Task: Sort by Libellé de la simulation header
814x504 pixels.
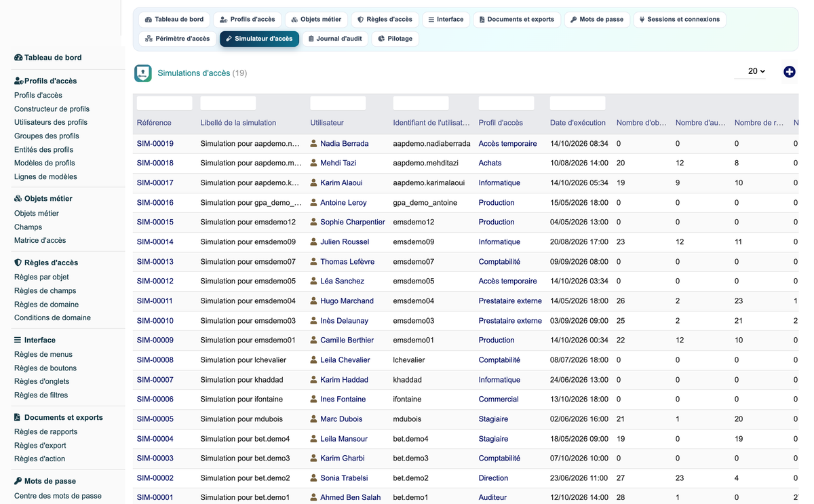Action: click(238, 123)
